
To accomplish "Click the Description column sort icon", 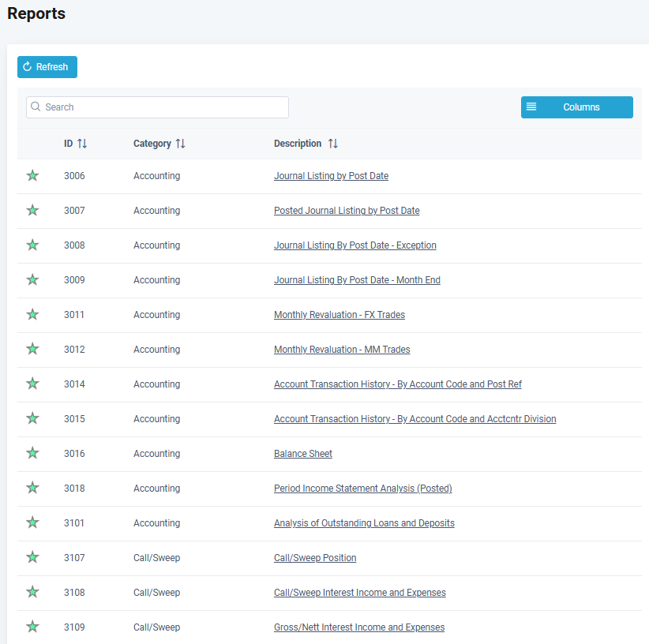I will [332, 144].
